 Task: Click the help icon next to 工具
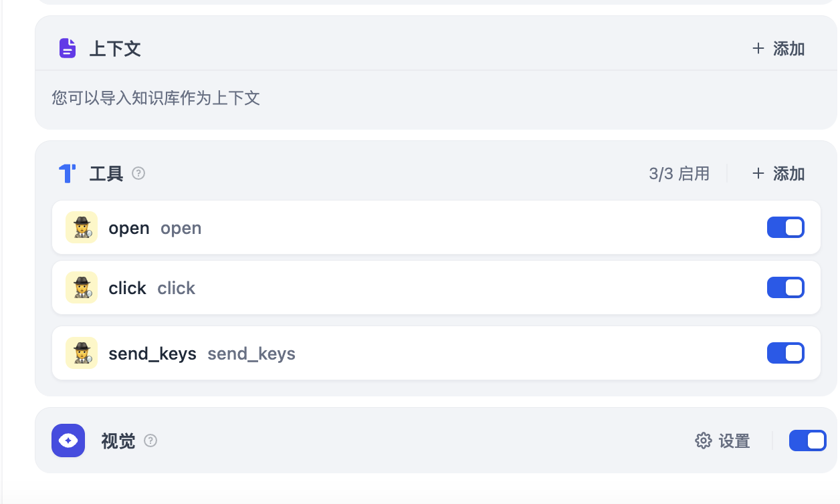[x=138, y=174]
